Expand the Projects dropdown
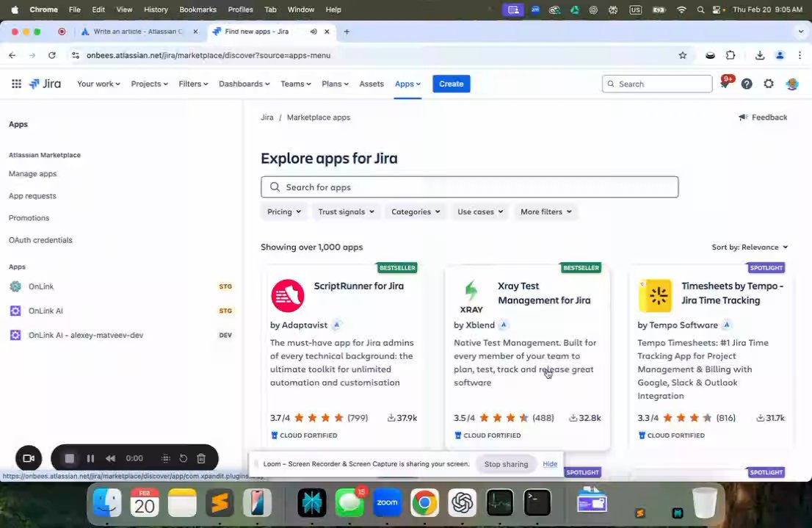The height and width of the screenshot is (528, 812). (149, 84)
